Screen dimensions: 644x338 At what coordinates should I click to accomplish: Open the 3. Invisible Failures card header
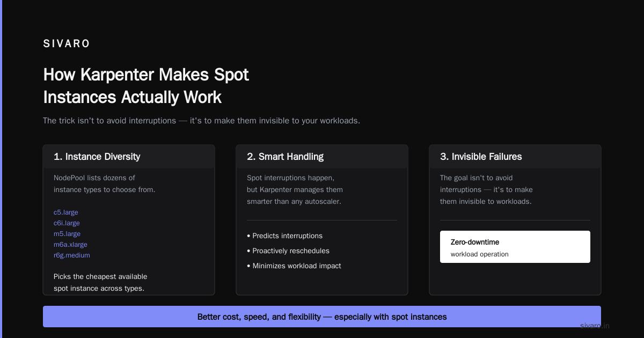point(515,157)
